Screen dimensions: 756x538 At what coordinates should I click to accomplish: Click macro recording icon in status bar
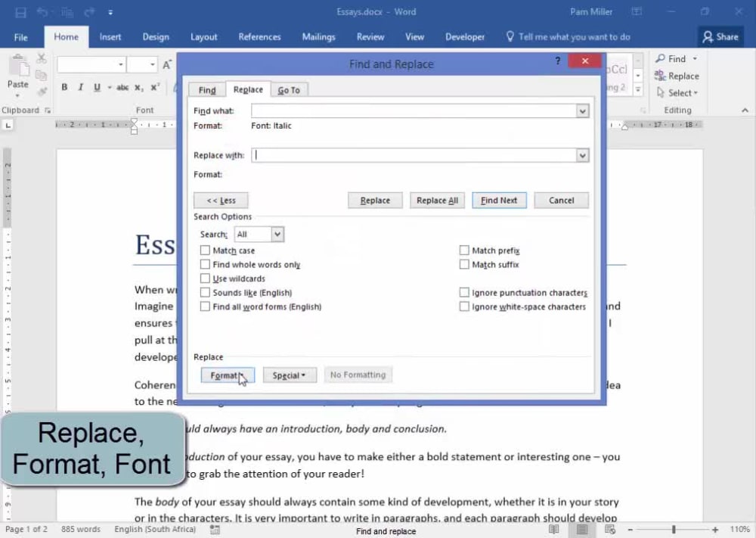pyautogui.click(x=215, y=530)
